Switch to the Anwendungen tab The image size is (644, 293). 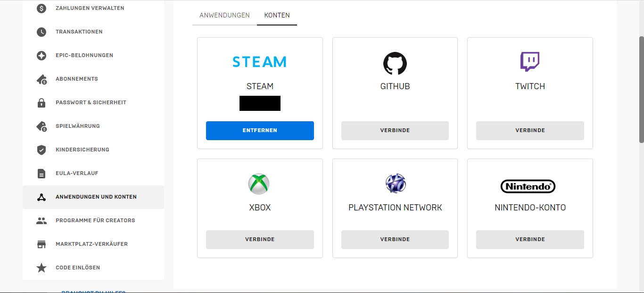coord(224,15)
